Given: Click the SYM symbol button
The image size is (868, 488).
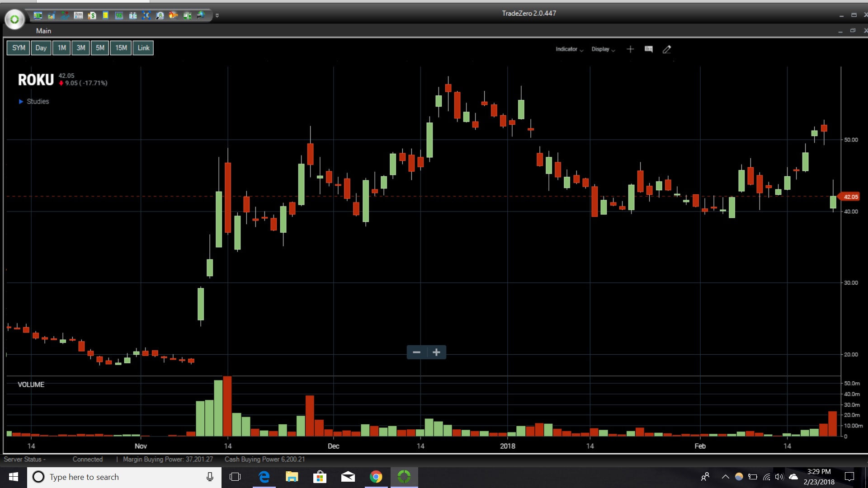Looking at the screenshot, I should point(19,48).
